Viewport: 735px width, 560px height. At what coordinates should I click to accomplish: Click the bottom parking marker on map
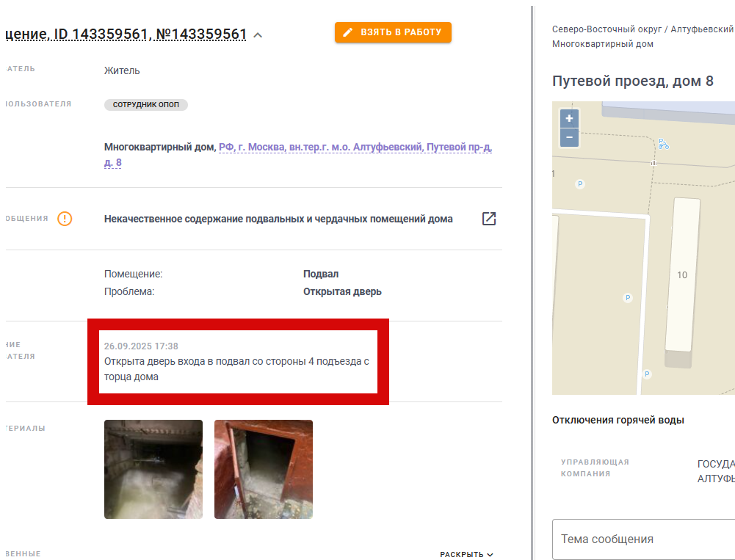[647, 374]
